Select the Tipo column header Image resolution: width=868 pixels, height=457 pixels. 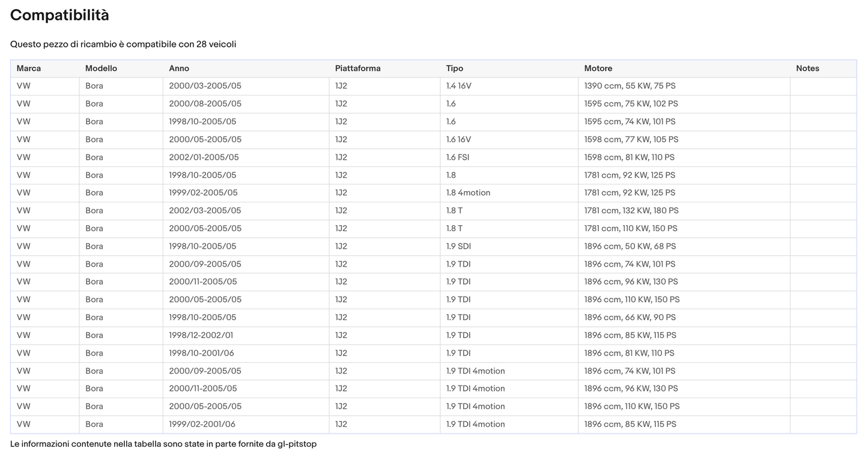point(455,68)
